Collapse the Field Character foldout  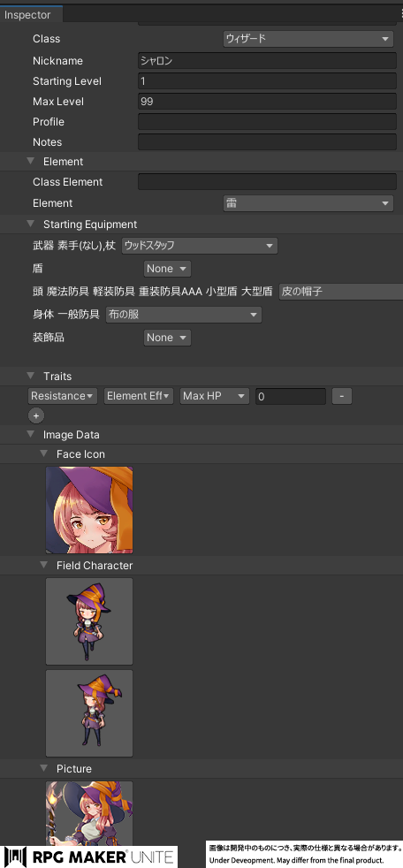point(43,566)
